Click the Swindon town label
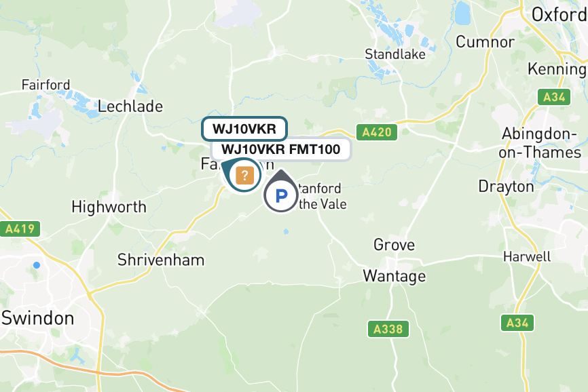588x392 pixels. pyautogui.click(x=37, y=318)
